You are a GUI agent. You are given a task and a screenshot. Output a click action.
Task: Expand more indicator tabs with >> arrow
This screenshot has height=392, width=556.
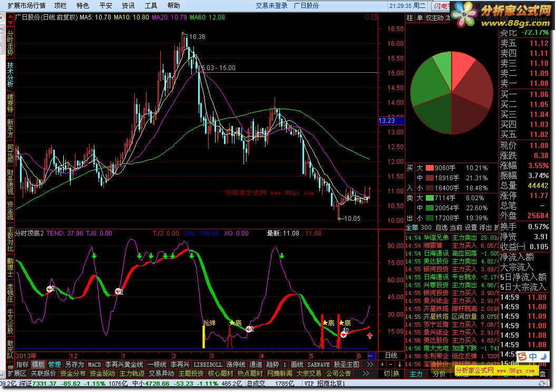click(370, 365)
